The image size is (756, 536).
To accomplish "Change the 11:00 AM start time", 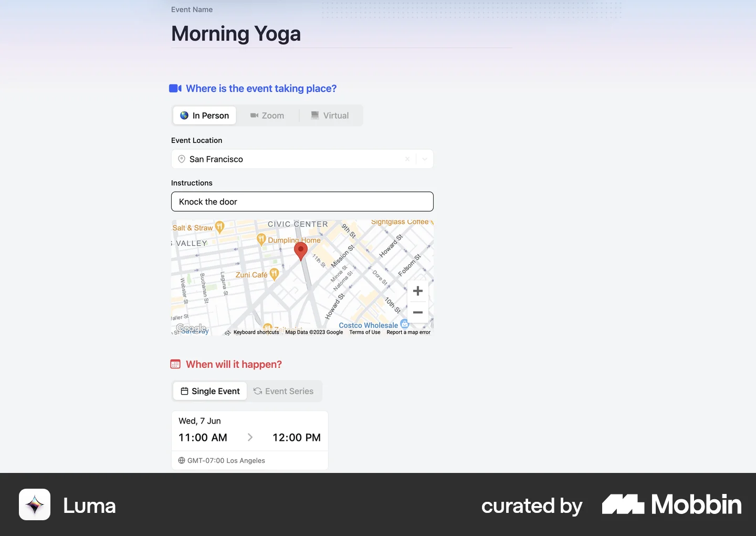I will pyautogui.click(x=203, y=438).
